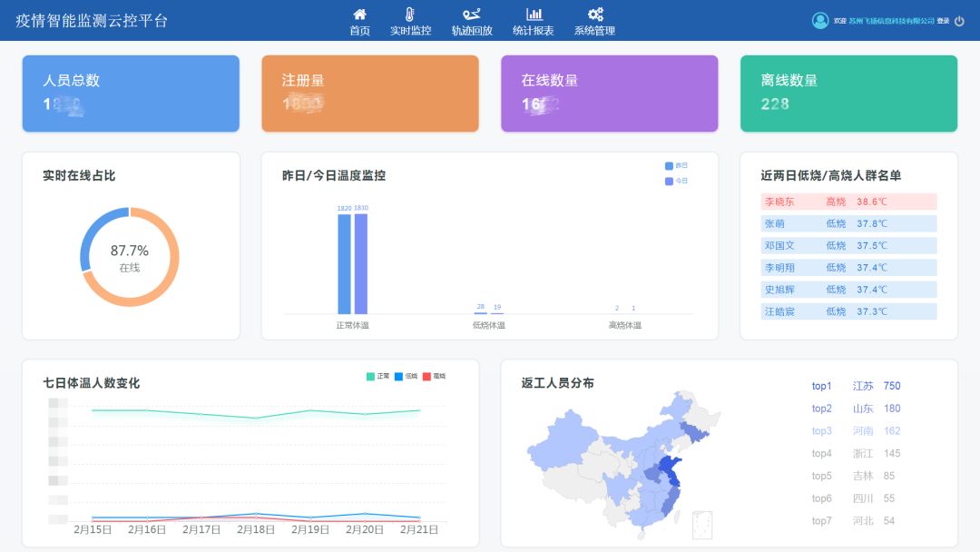Toggle the 正常 legend in seven-day chart
The height and width of the screenshot is (552, 980).
tap(377, 376)
